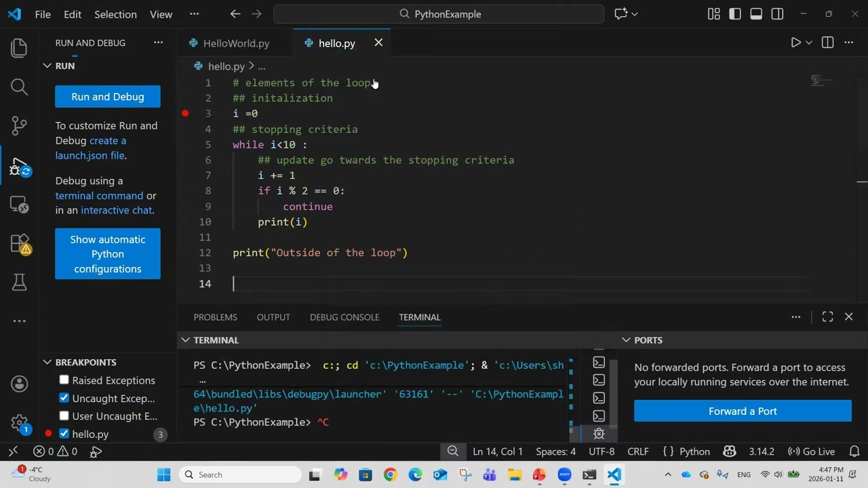Open panel Views and More Actions
The width and height of the screenshot is (868, 488).
pos(796,317)
